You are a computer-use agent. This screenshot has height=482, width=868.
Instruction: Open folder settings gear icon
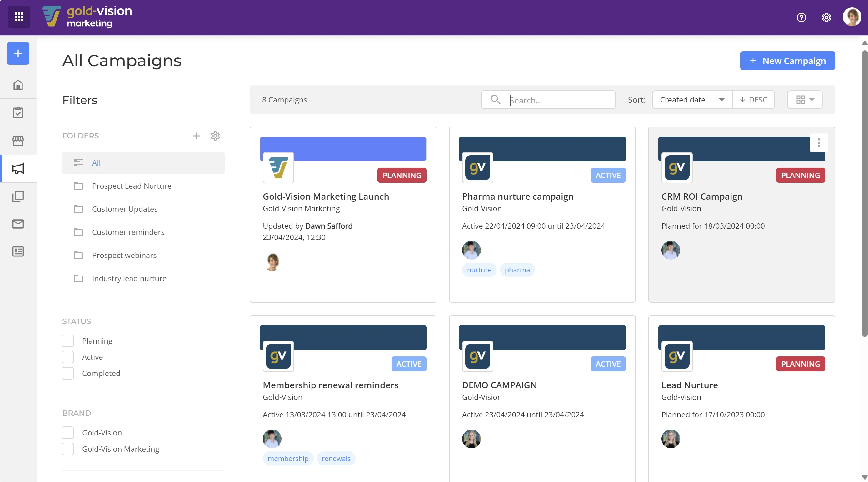215,136
